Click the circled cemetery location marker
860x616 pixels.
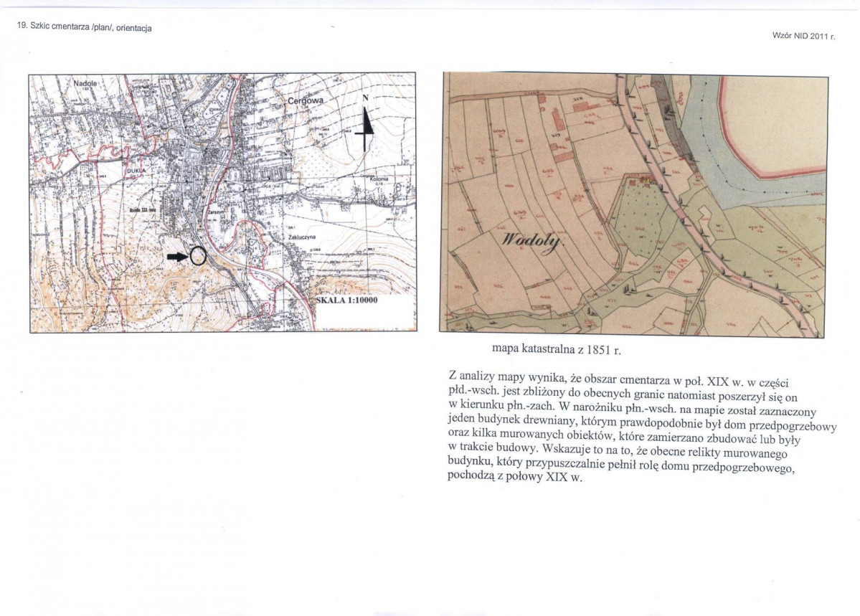[198, 255]
